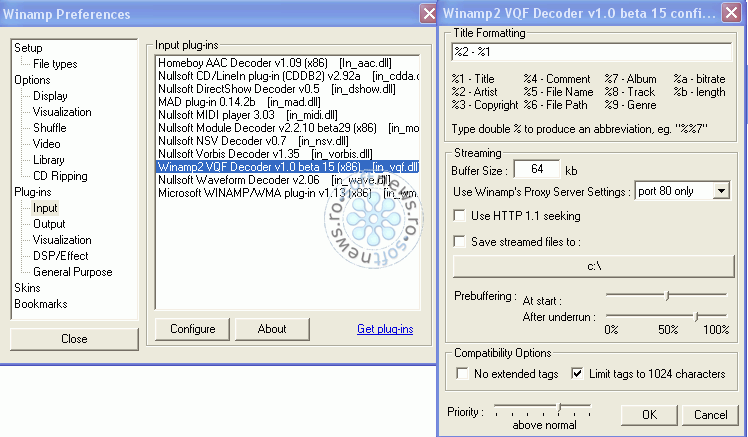Click the c:\ save folder button

tap(593, 266)
